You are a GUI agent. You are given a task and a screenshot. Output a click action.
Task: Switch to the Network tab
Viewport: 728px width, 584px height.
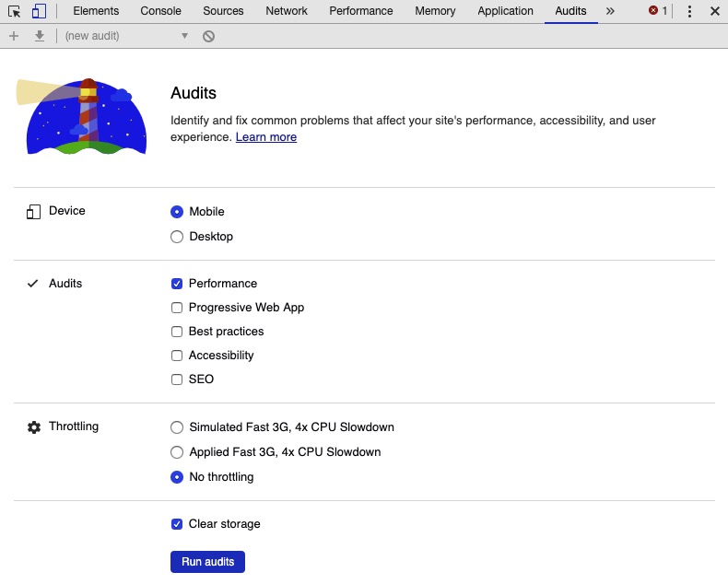[287, 11]
